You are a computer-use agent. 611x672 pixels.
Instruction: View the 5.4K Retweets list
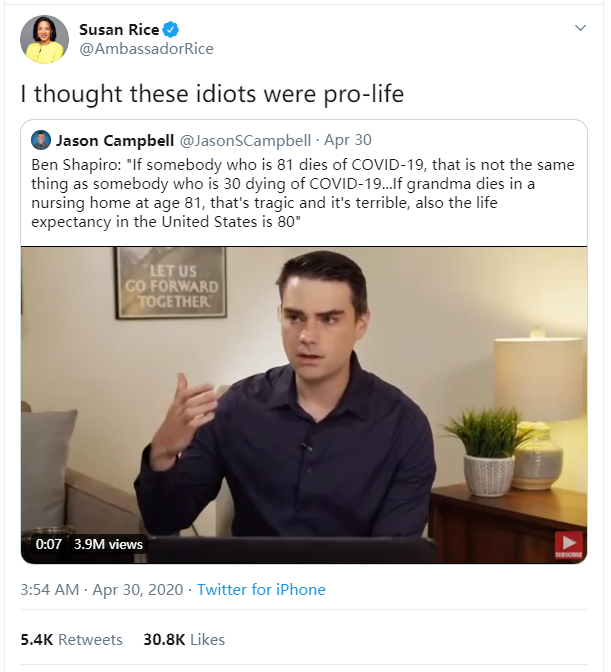tap(72, 640)
